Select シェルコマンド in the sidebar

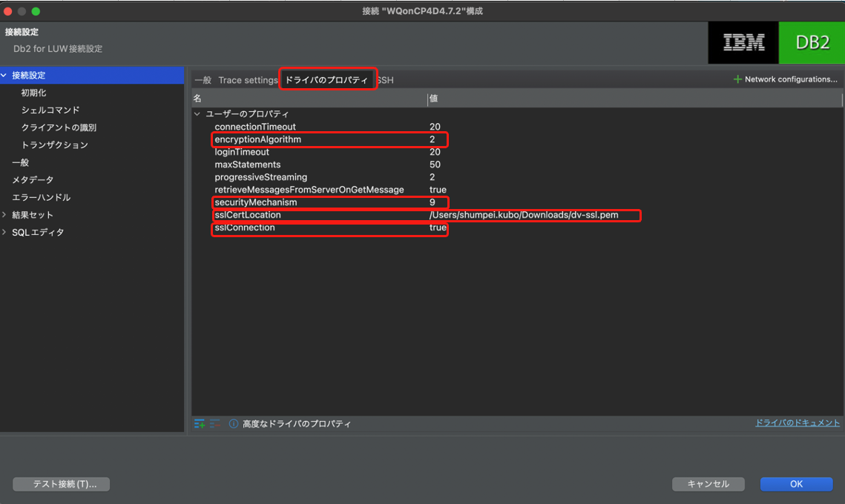point(50,110)
